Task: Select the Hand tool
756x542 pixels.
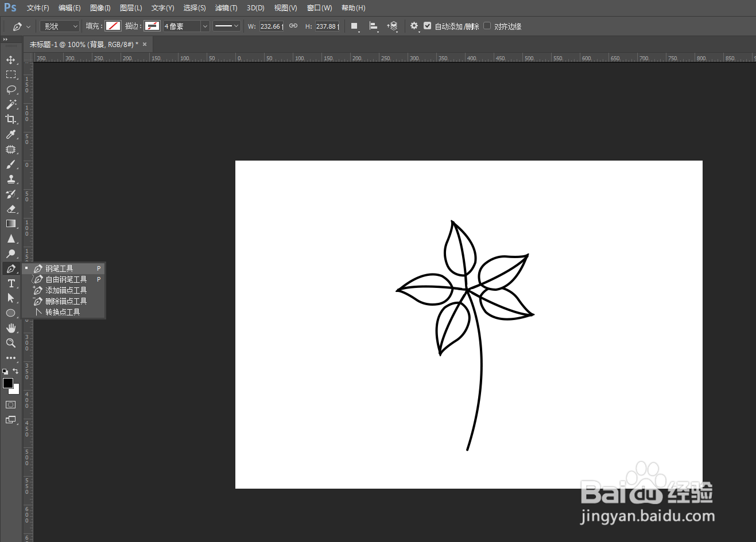Action: pos(11,328)
